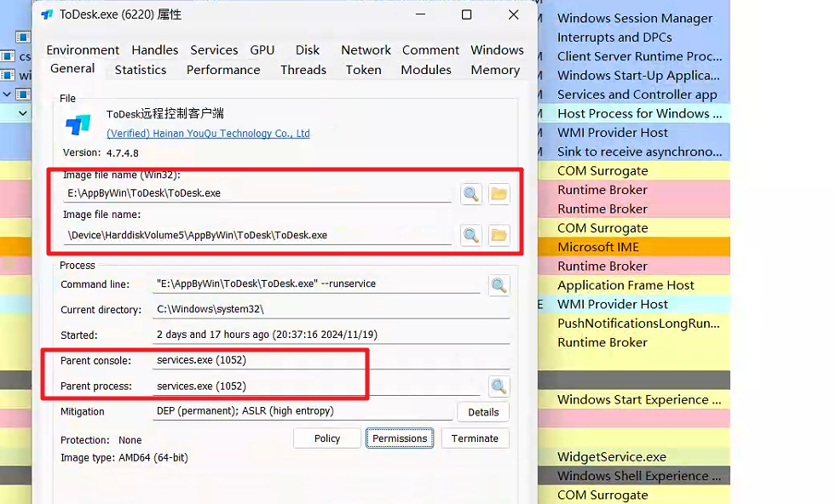Click the magnifier beside Win32 image file name

[x=470, y=194]
